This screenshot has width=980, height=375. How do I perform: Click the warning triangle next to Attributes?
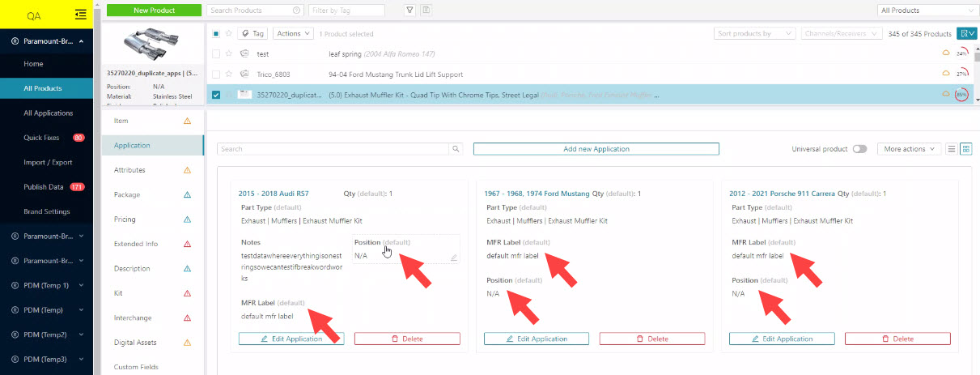(187, 170)
